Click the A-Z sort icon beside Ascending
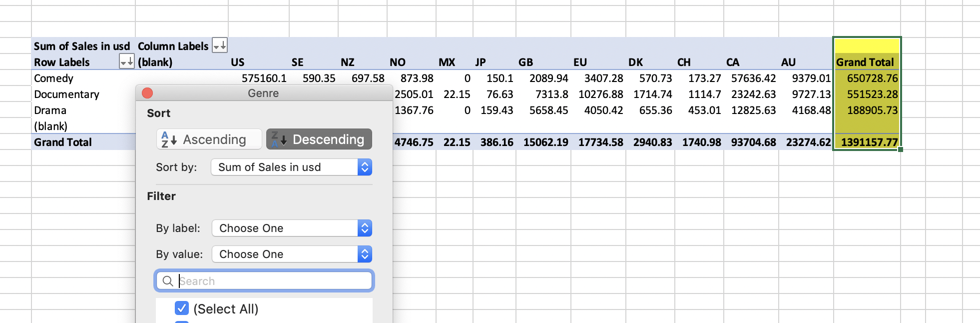Screen dimensions: 980x323 (169, 139)
